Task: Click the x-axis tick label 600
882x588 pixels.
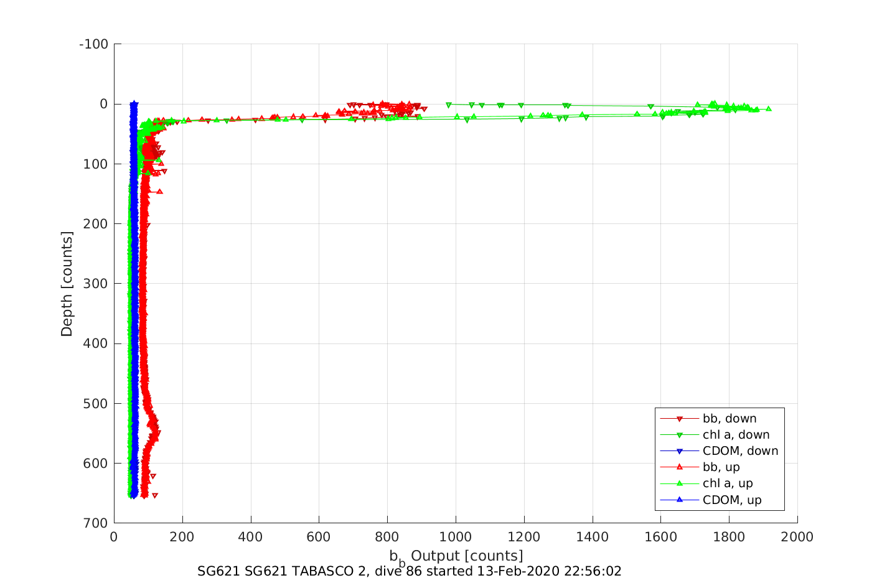Action: tap(319, 537)
